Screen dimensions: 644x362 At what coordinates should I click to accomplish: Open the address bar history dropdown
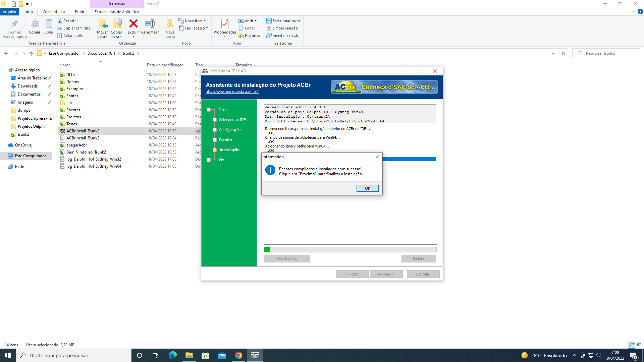[553, 53]
